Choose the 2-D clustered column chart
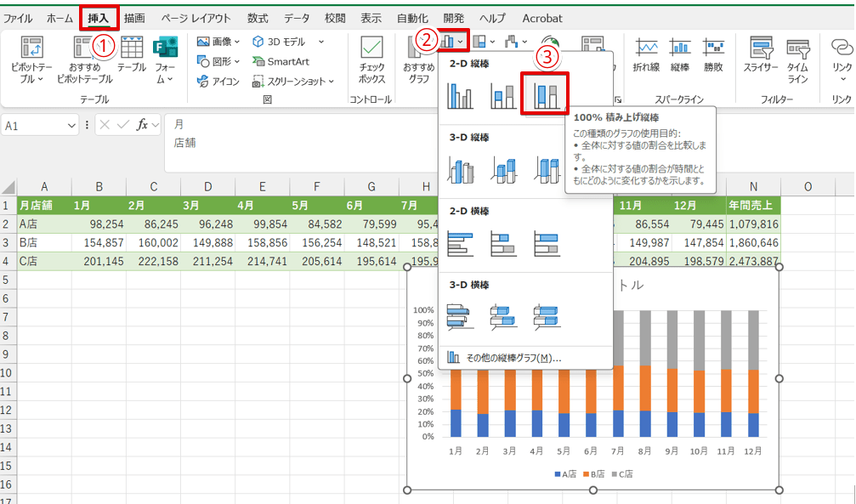 pyautogui.click(x=460, y=95)
